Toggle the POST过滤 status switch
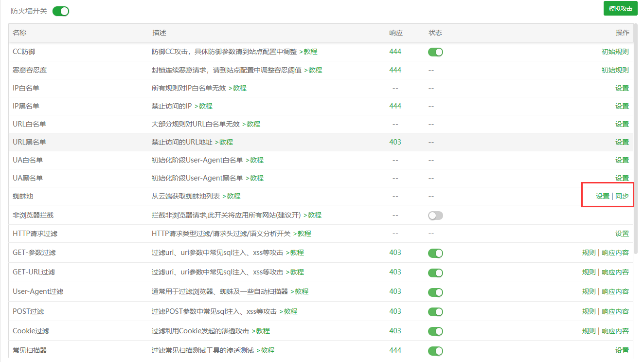The image size is (644, 362). point(435,312)
